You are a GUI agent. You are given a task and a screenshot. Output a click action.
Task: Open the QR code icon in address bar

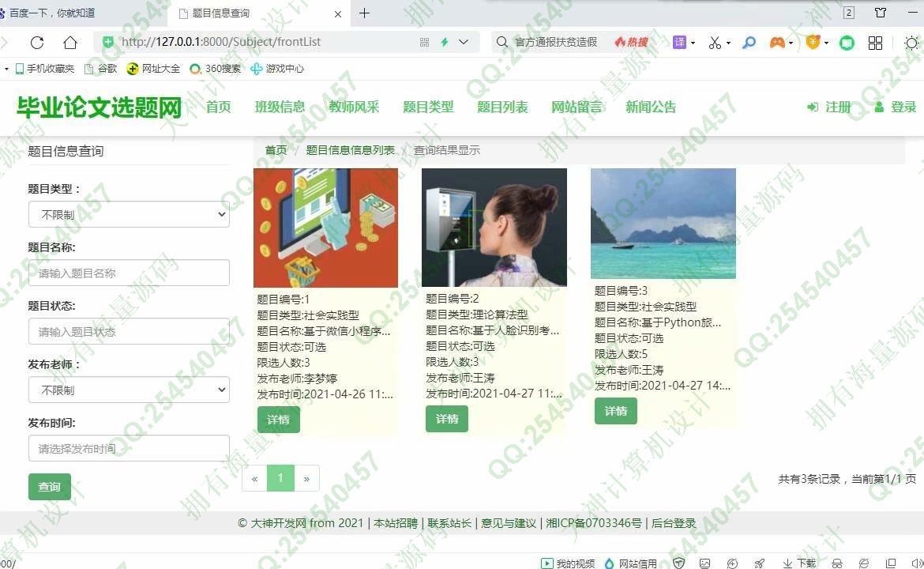(x=424, y=42)
